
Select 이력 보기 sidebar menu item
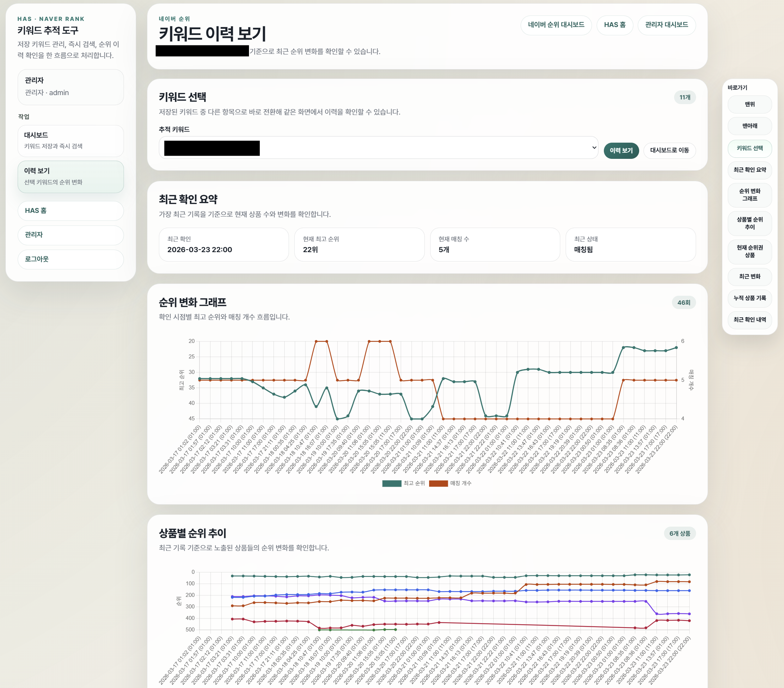coord(71,177)
